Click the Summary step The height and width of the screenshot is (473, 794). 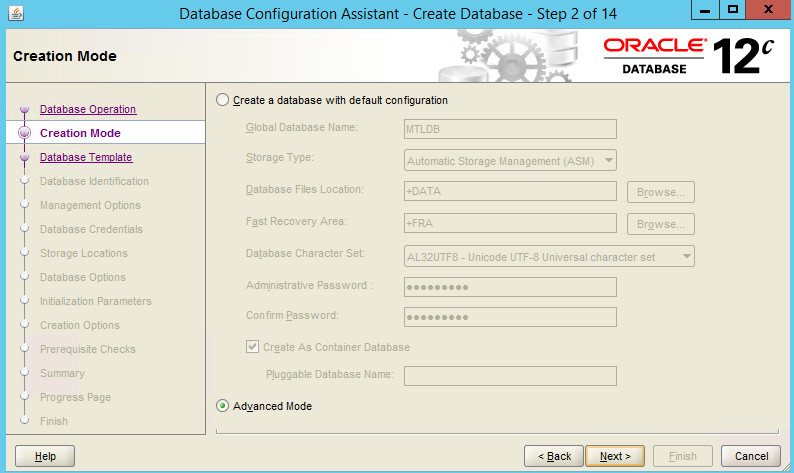(62, 373)
